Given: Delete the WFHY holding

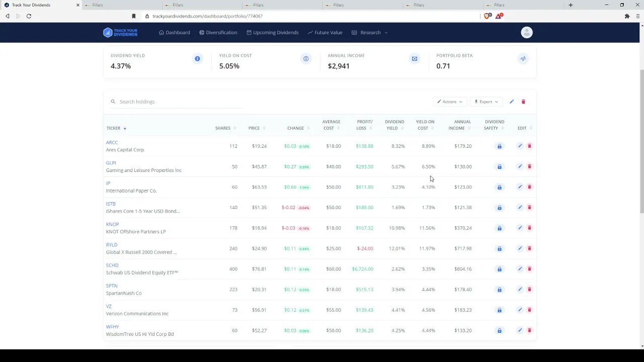Looking at the screenshot, I should (529, 330).
